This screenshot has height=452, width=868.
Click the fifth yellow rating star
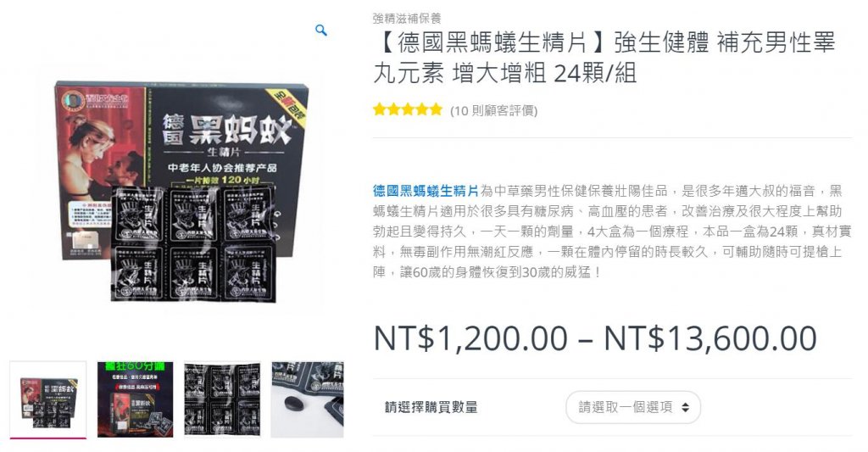tap(437, 109)
